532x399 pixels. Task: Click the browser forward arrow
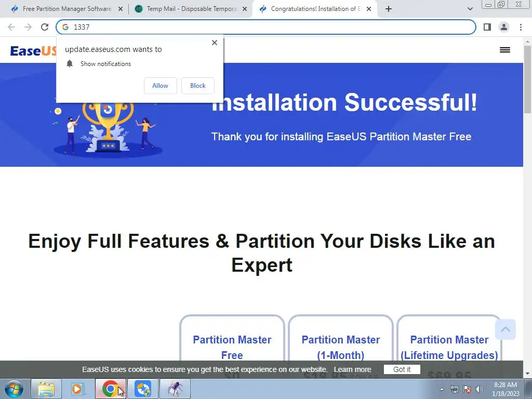[28, 27]
